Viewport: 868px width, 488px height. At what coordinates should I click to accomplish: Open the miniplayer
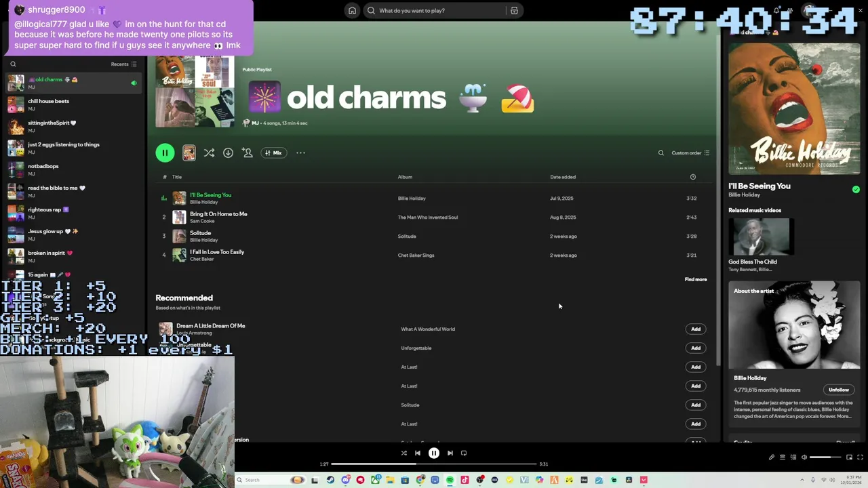click(x=849, y=457)
